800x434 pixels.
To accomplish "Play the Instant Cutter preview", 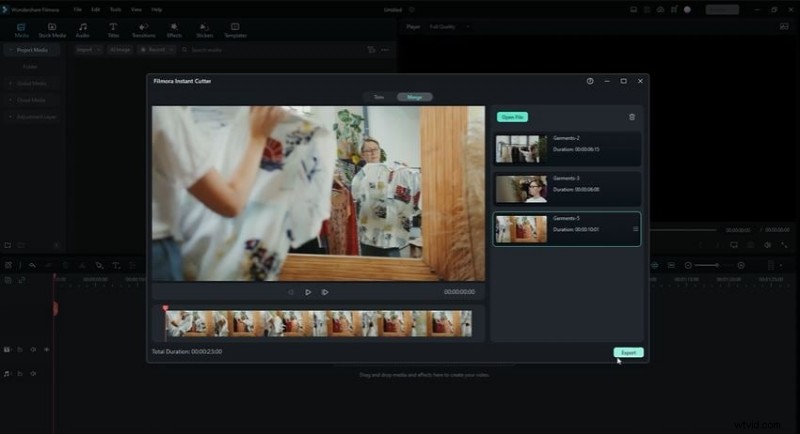I will pos(308,292).
